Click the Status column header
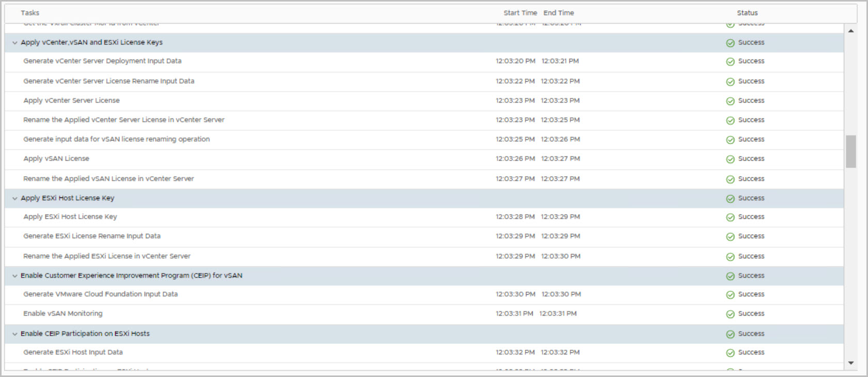The height and width of the screenshot is (377, 868). pos(747,13)
